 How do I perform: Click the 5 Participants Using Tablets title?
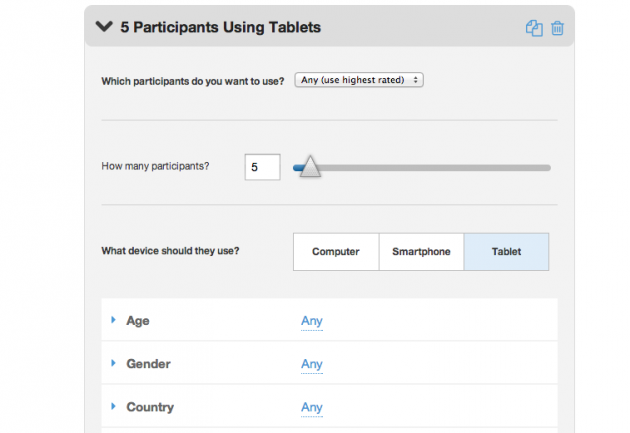221,27
